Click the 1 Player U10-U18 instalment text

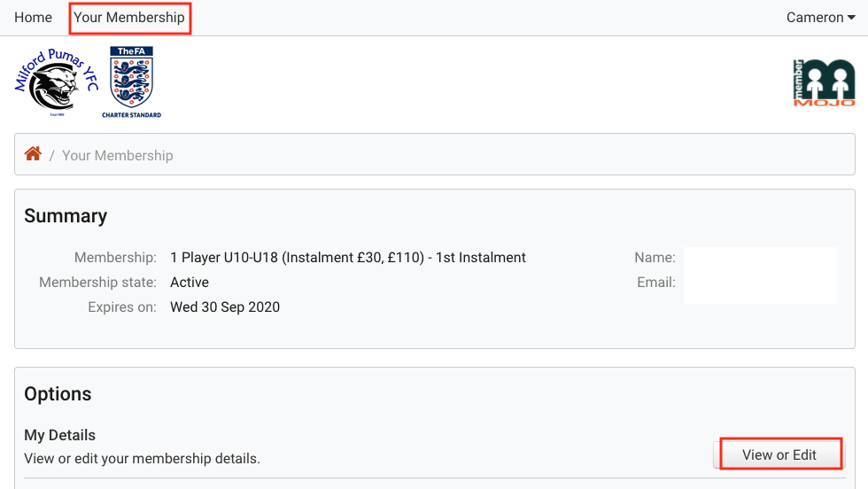click(348, 258)
